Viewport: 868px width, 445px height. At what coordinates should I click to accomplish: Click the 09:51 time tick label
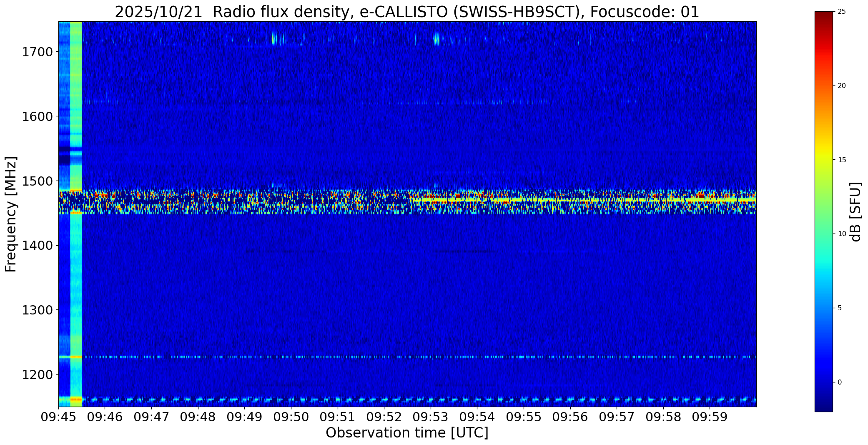point(338,417)
